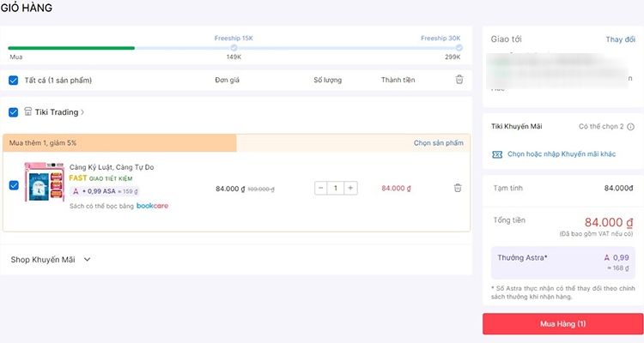Image resolution: width=644 pixels, height=343 pixels.
Task: Decrease the quantity with the minus button
Action: (x=321, y=188)
